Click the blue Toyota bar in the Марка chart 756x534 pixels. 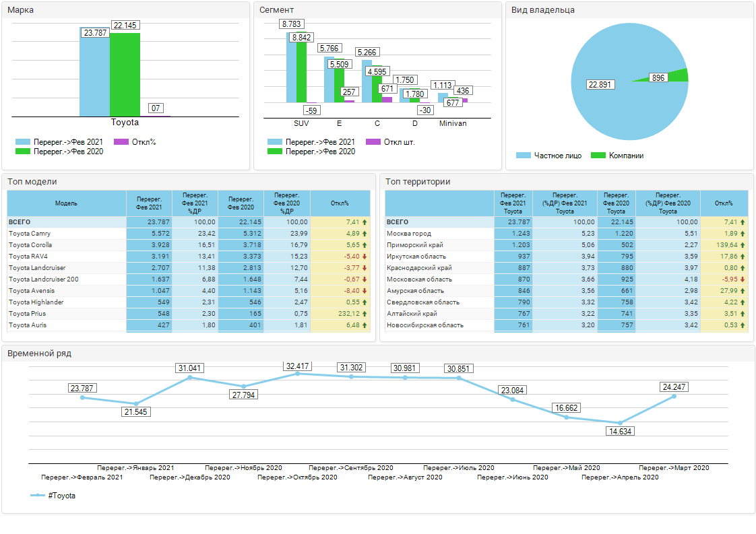pyautogui.click(x=94, y=72)
